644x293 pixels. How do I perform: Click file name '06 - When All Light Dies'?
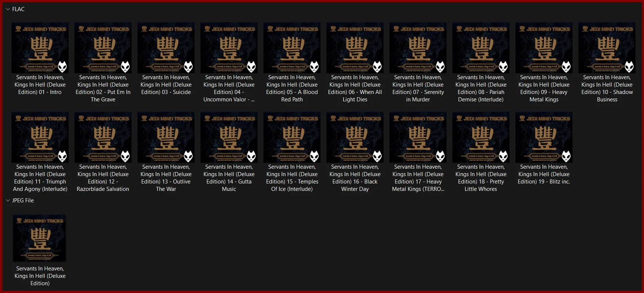coord(355,88)
